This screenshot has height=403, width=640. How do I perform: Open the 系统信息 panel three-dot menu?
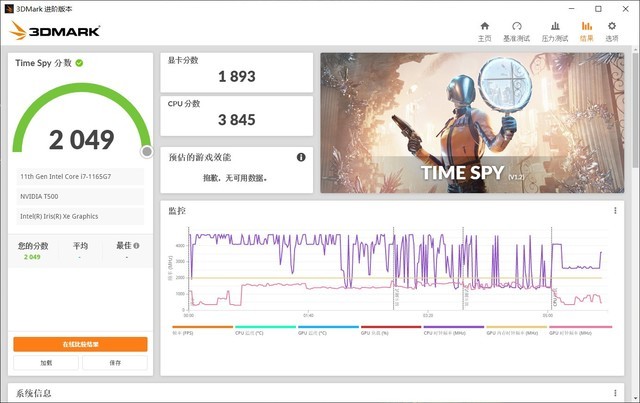615,393
